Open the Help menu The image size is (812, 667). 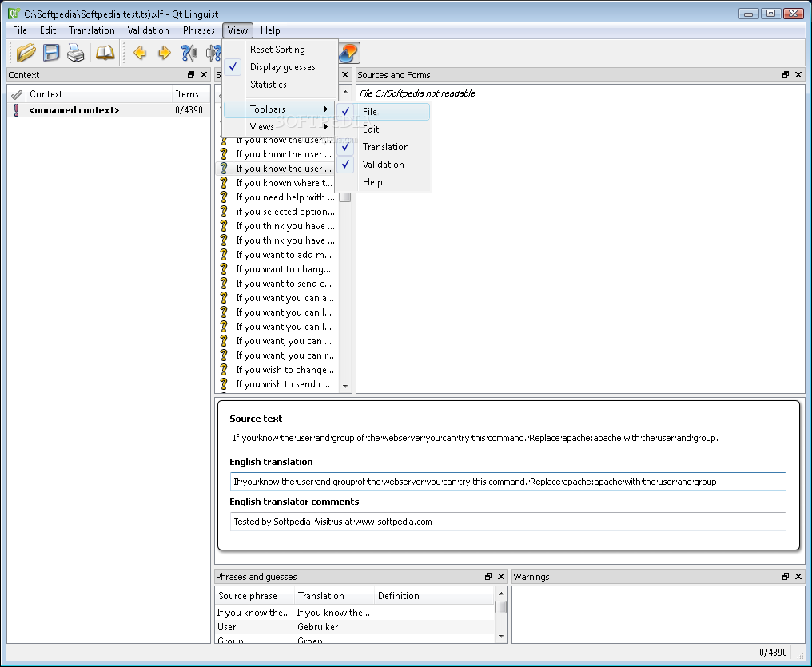pos(270,30)
